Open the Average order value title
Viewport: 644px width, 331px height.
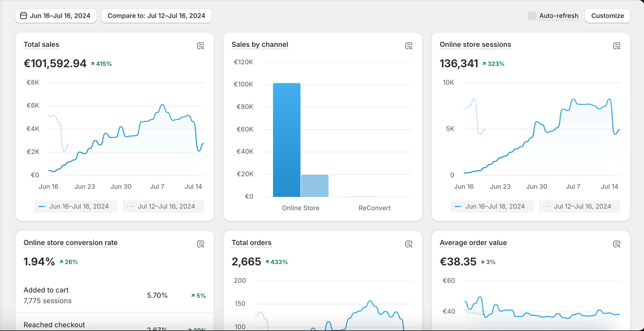click(473, 243)
